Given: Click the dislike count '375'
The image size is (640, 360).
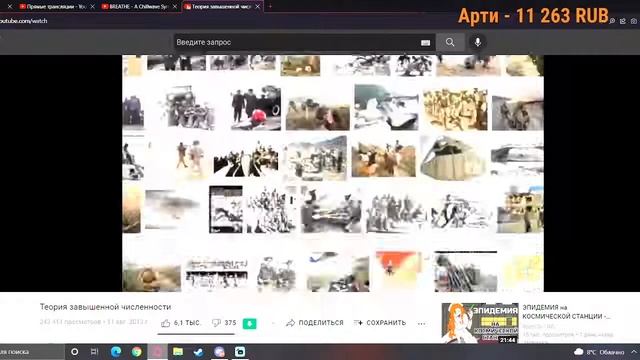Looking at the screenshot, I should [230, 323].
